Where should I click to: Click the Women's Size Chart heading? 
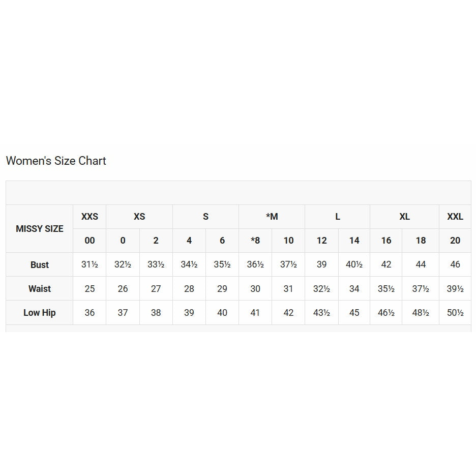[56, 161]
